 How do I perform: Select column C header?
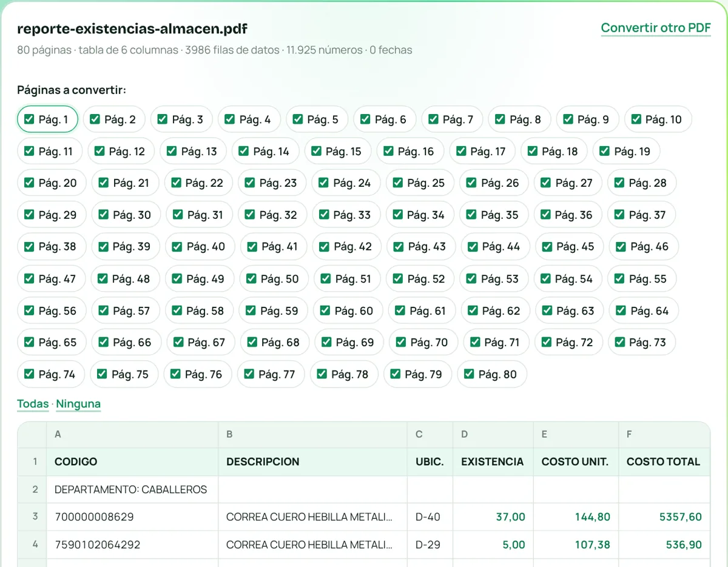tap(430, 435)
